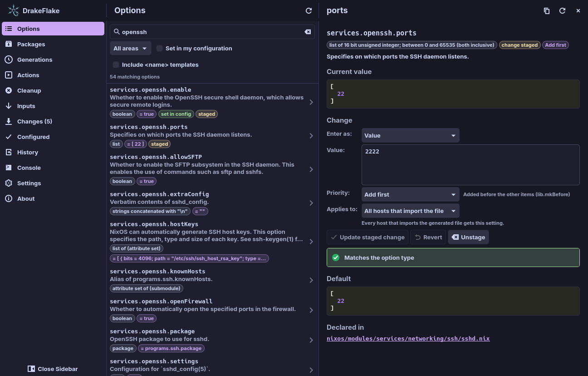Open the Cleanup section
The height and width of the screenshot is (376, 588).
point(53,90)
